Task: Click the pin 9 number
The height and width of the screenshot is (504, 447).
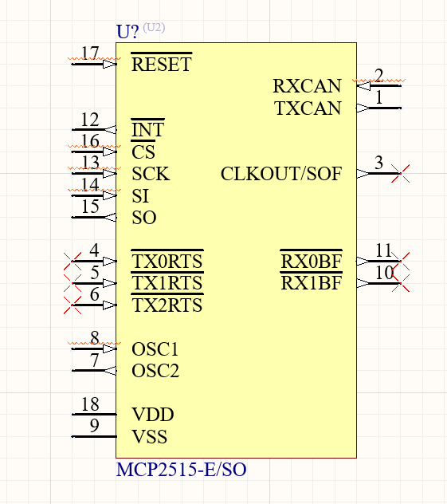Action: [x=94, y=426]
